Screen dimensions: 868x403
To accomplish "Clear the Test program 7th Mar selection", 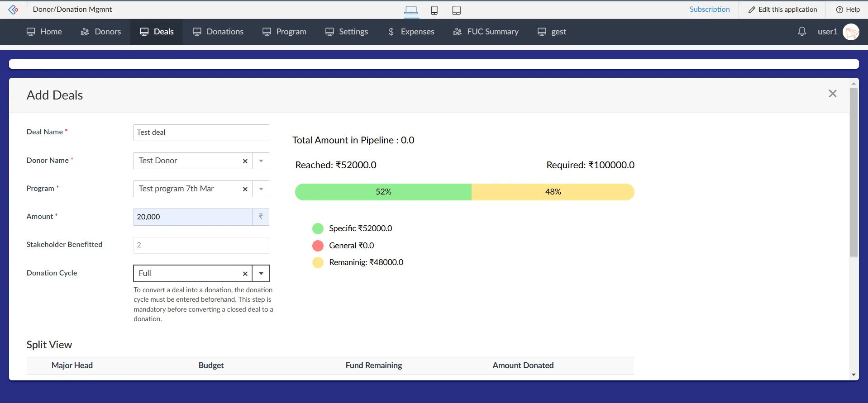I will (x=245, y=189).
